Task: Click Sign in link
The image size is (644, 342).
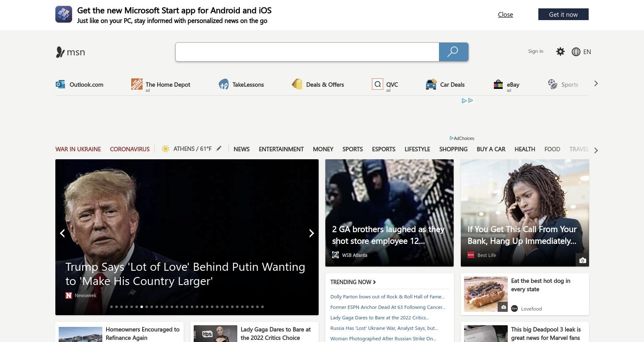Action: [x=535, y=51]
